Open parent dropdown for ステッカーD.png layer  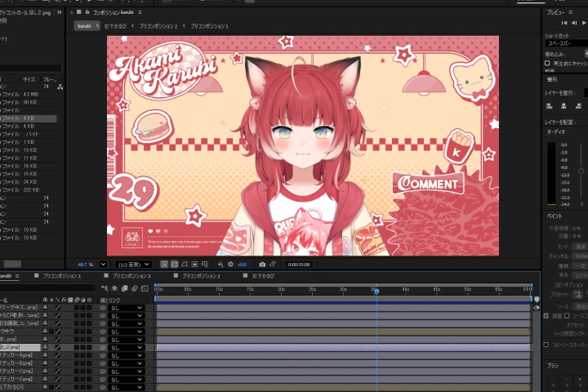pyautogui.click(x=127, y=379)
